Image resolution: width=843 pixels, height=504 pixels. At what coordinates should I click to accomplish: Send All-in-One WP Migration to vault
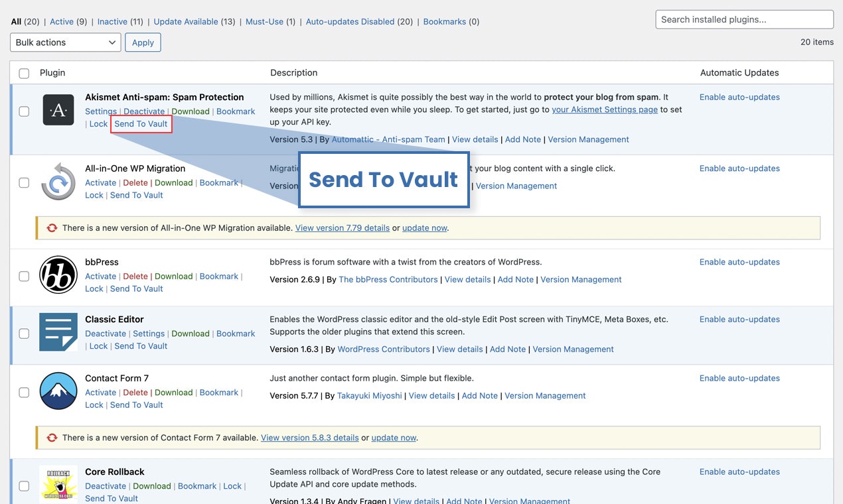coord(136,195)
